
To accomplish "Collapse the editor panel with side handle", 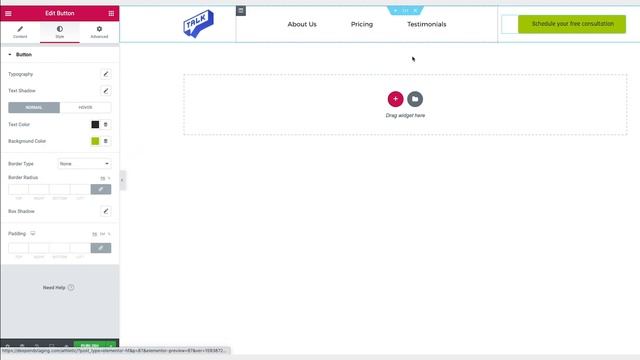I will tap(122, 180).
